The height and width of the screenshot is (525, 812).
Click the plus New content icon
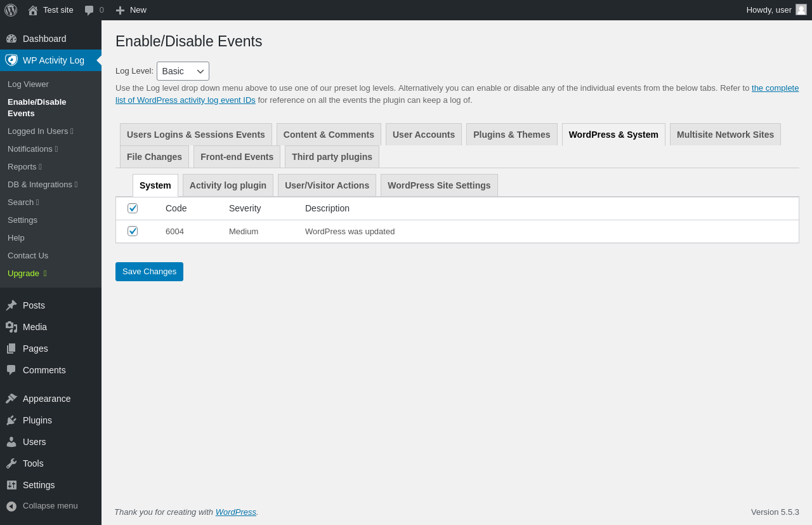tap(120, 10)
